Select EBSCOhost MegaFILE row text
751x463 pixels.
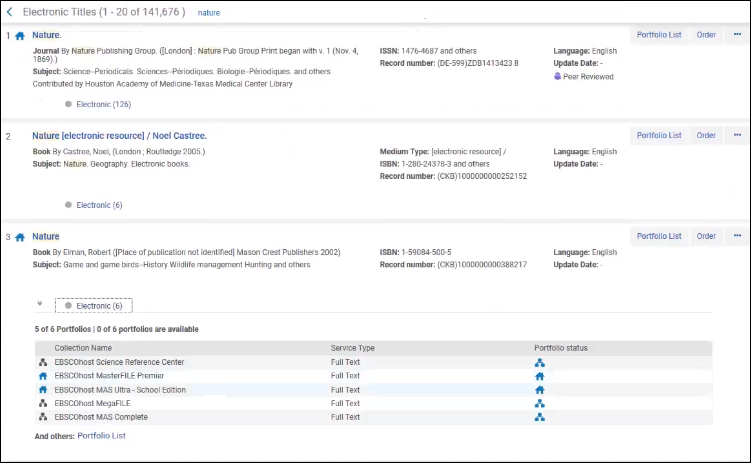(92, 403)
